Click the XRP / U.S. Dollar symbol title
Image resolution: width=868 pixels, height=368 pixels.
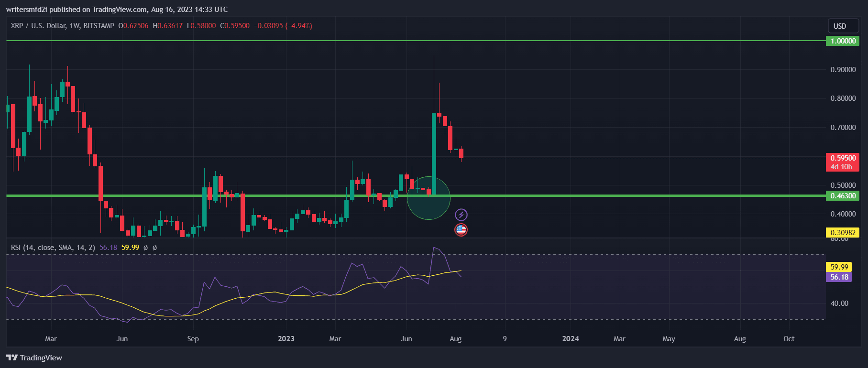(38, 26)
